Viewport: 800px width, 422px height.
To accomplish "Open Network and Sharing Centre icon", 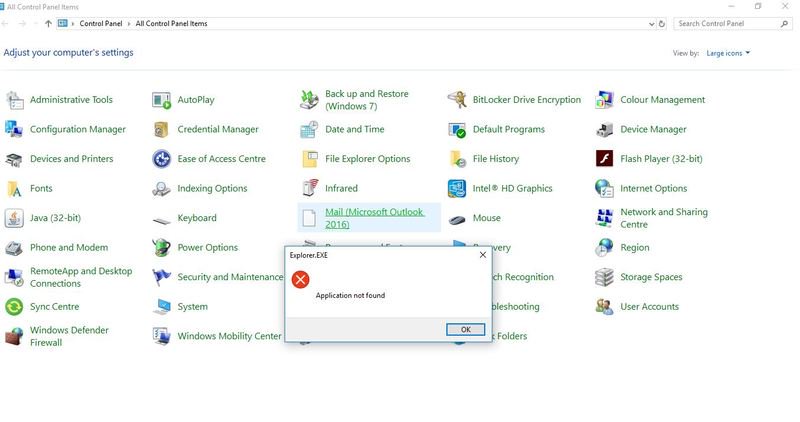I will pyautogui.click(x=605, y=218).
